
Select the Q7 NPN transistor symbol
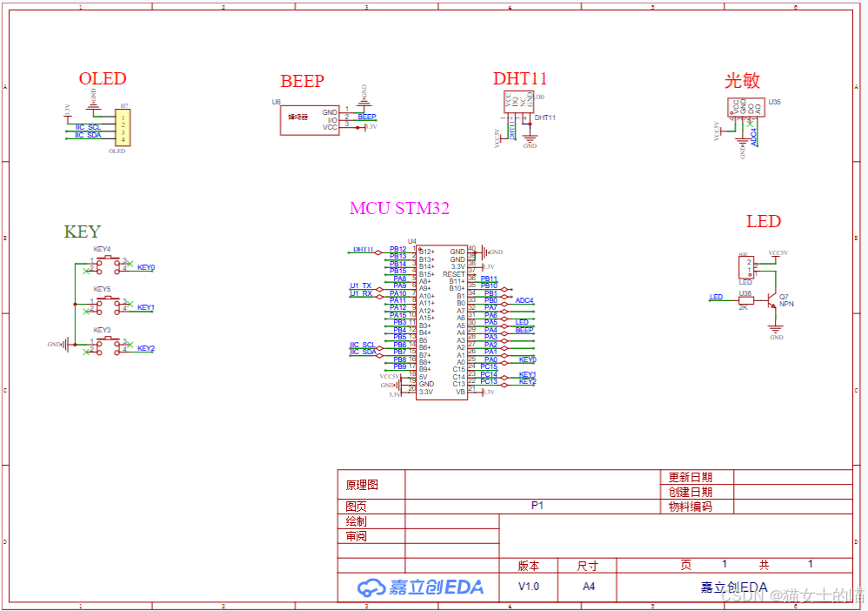pyautogui.click(x=773, y=301)
